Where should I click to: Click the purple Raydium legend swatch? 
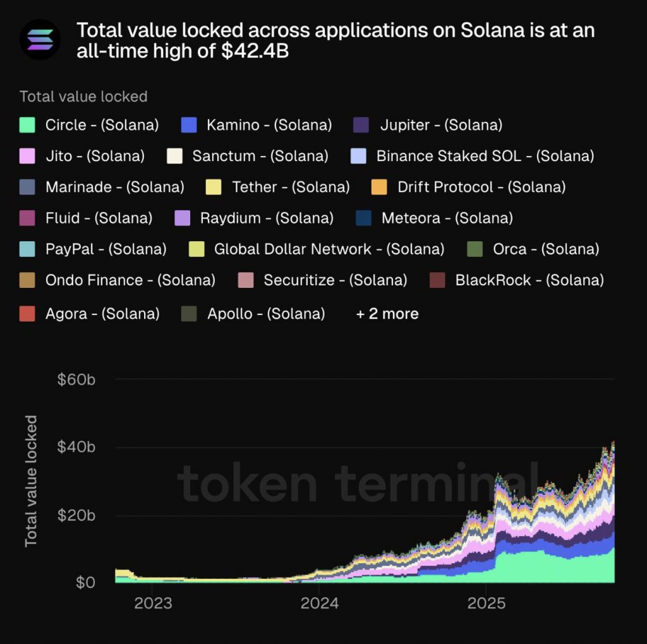(182, 218)
